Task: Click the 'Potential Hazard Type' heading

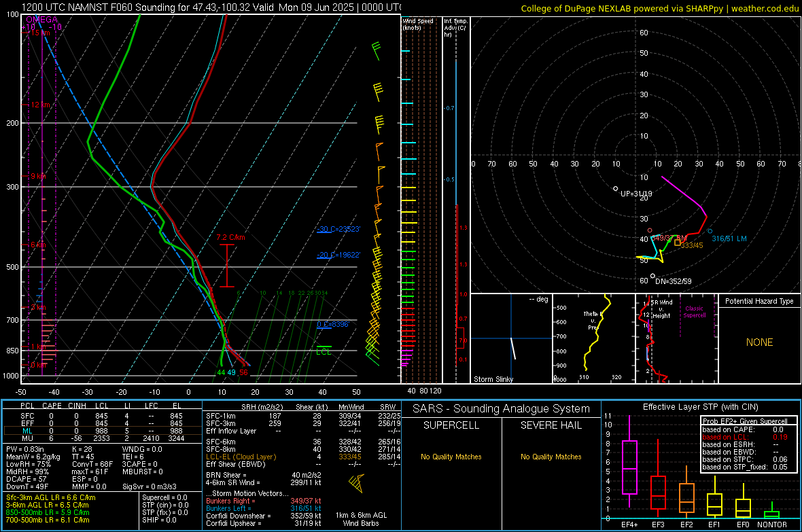Action: [x=759, y=301]
